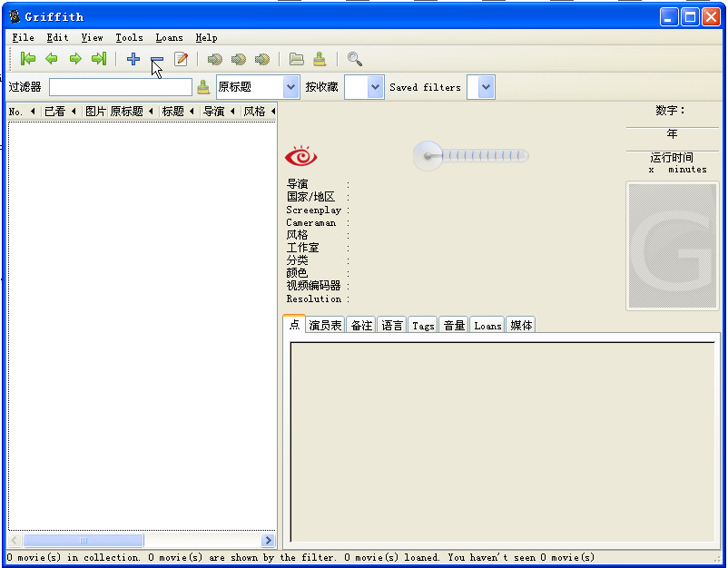Switch to the 语言 tab
728x568 pixels.
[392, 326]
